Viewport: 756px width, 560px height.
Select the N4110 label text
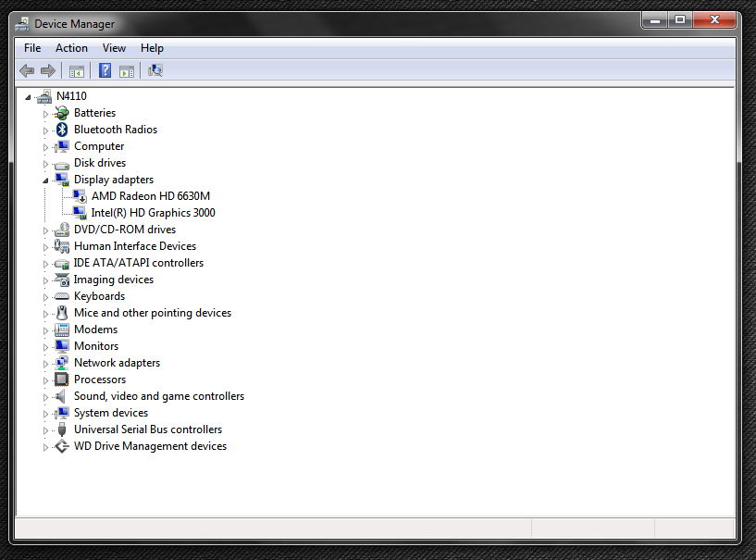pyautogui.click(x=71, y=96)
